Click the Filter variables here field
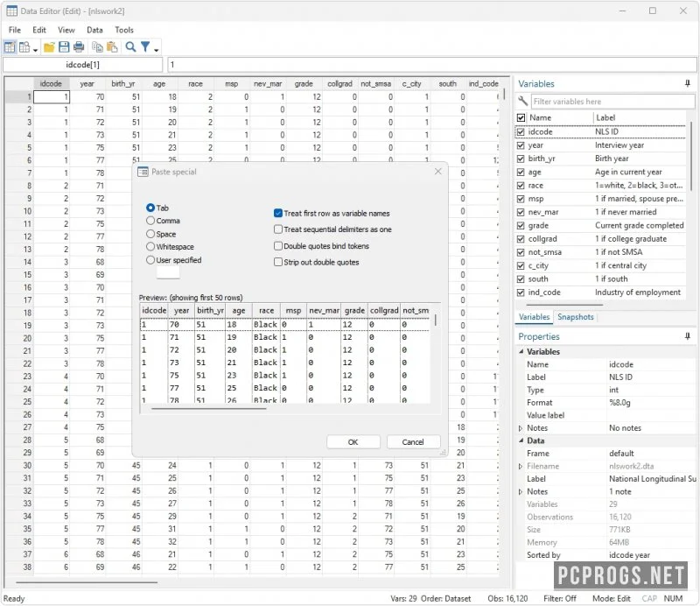The height and width of the screenshot is (606, 700). [x=613, y=102]
